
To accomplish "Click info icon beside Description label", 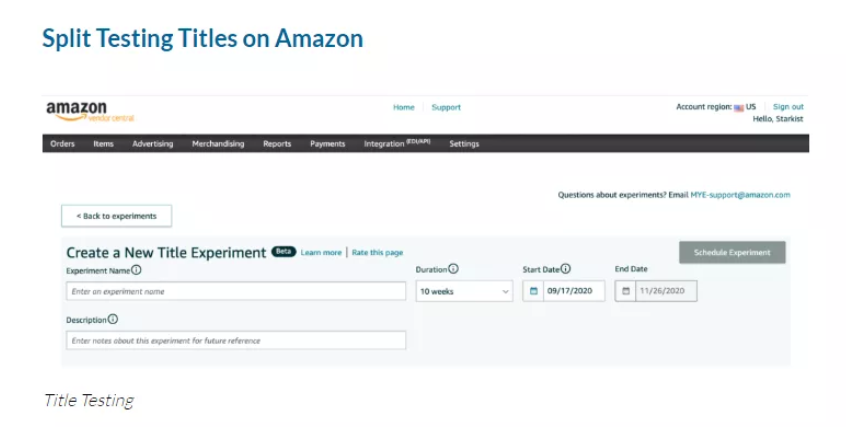I will 113,319.
